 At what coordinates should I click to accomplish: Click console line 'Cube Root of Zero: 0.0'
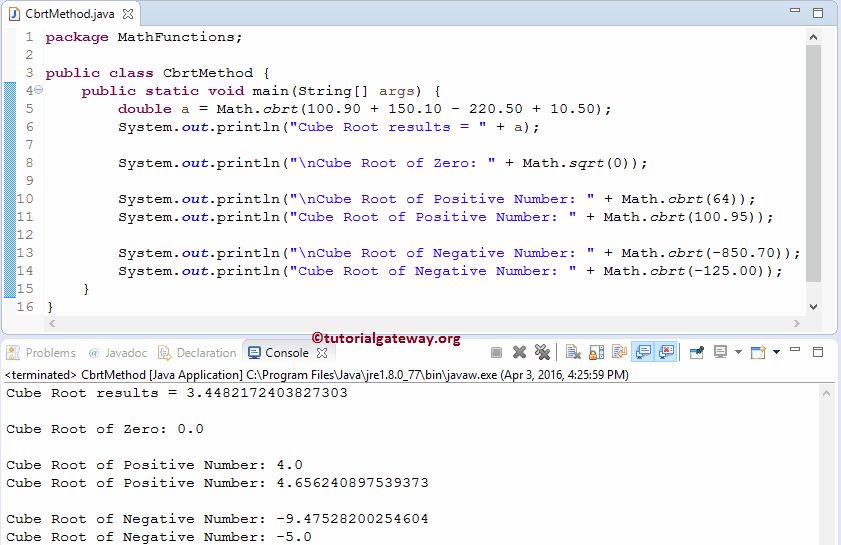[x=105, y=429]
